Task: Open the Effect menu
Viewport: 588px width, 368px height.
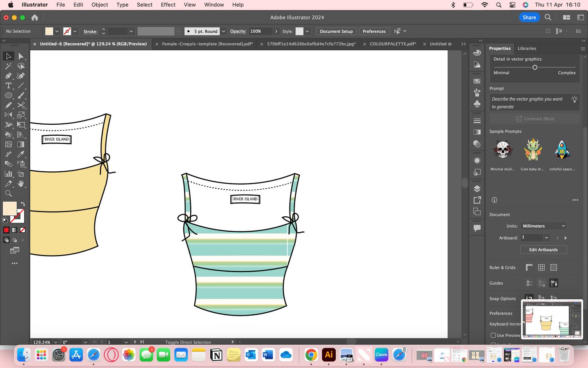Action: pos(168,5)
